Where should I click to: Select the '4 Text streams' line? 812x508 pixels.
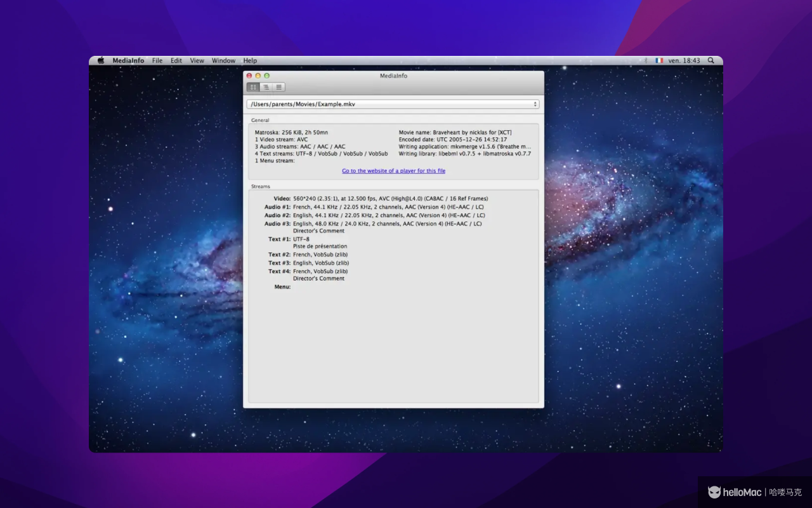321,154
